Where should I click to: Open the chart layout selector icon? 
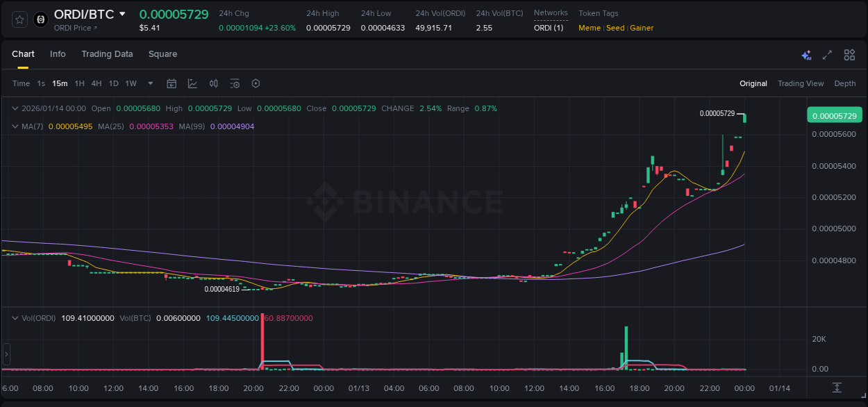coord(849,54)
